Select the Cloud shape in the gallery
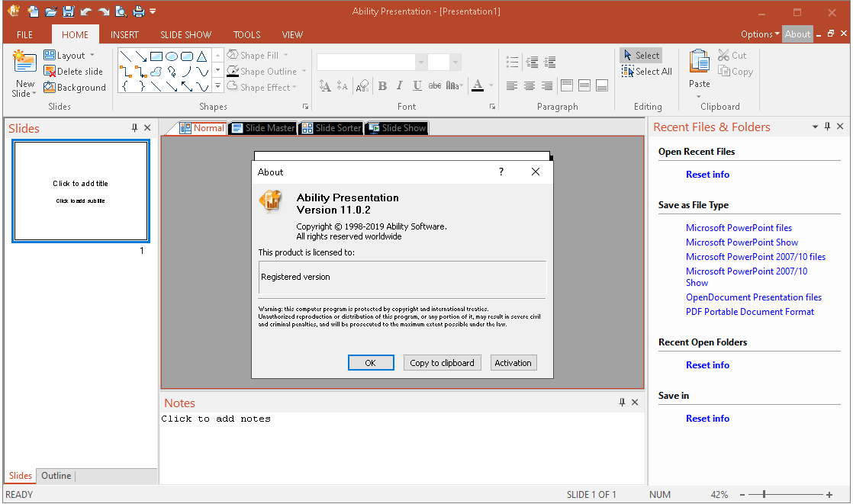This screenshot has height=504, width=853. [x=156, y=71]
